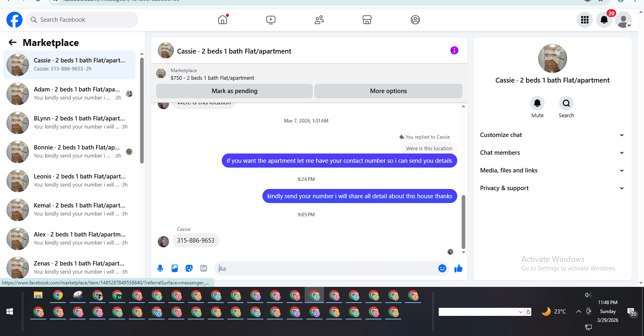
Task: Open the Bonnie conversation in the list
Action: point(69,152)
